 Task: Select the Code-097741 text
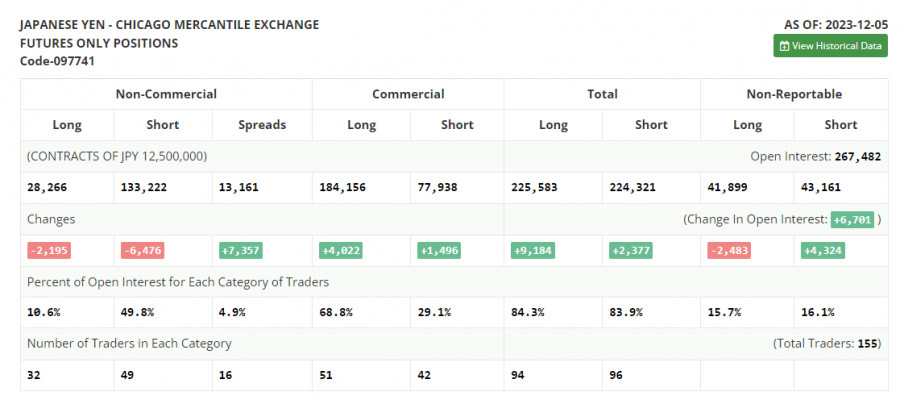click(x=58, y=61)
